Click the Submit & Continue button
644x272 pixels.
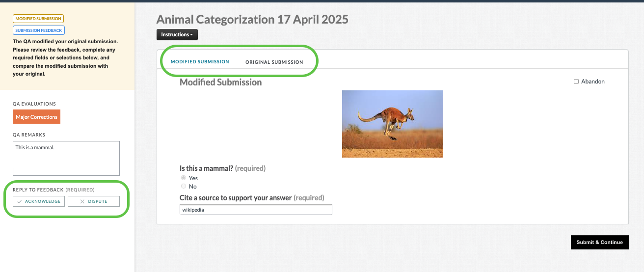[x=600, y=242]
